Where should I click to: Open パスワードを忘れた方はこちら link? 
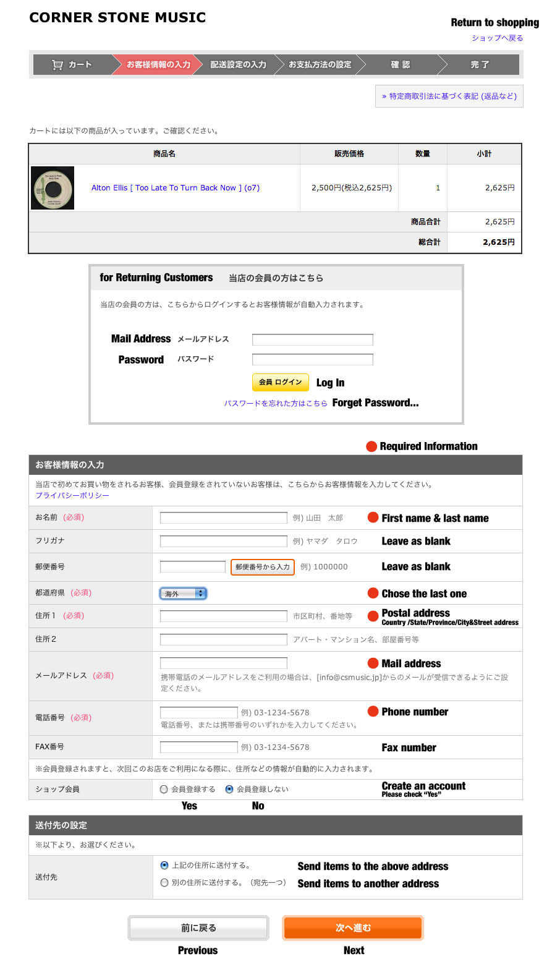point(276,403)
